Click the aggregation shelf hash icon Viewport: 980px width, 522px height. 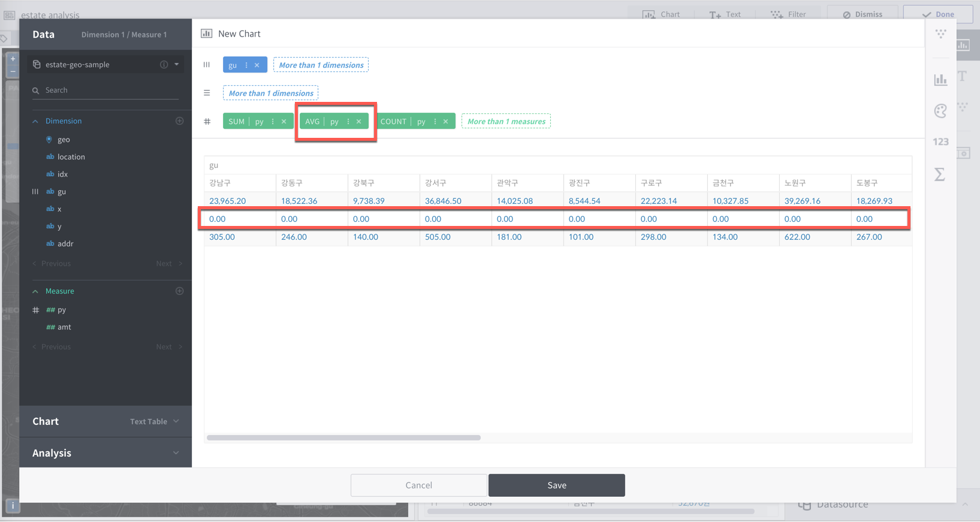[207, 121]
